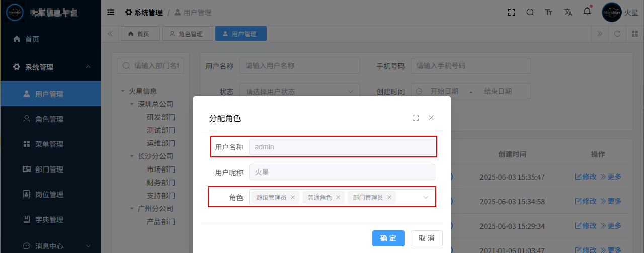Cancel the dialog with 取消 button
Viewport: 644px width, 253px height.
point(427,238)
